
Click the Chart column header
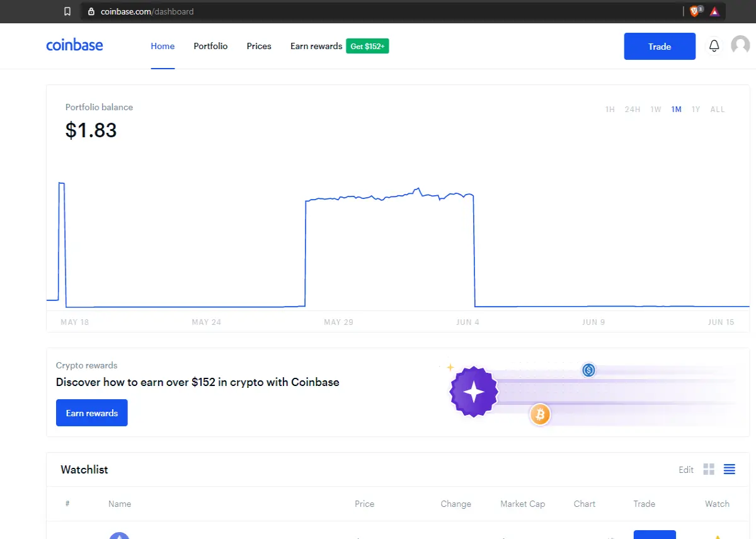pyautogui.click(x=585, y=504)
